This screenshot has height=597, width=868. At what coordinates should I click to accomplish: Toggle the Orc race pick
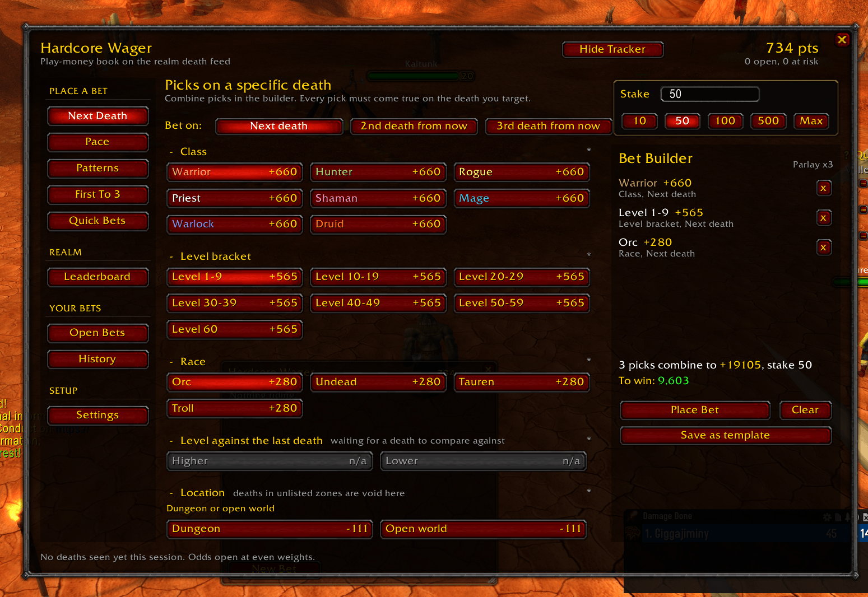click(x=235, y=383)
